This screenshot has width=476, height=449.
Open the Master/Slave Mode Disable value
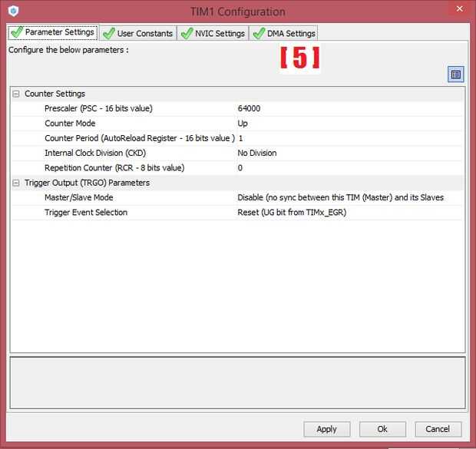340,197
